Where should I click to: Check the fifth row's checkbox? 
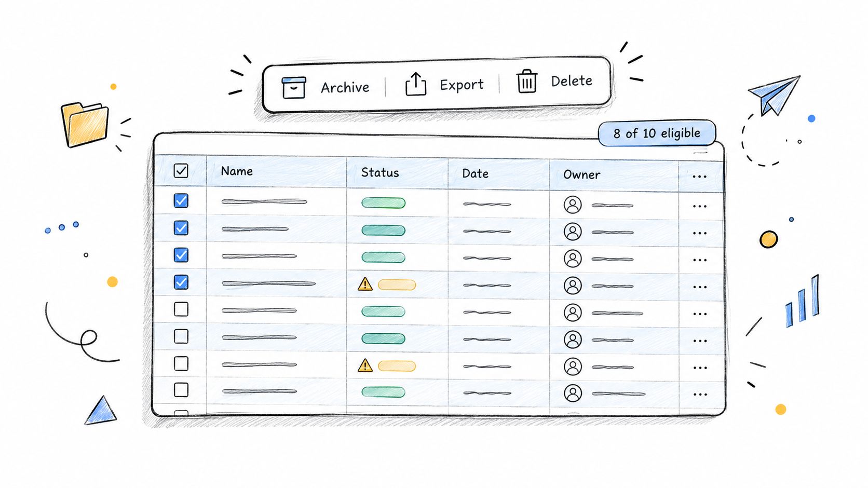pyautogui.click(x=181, y=309)
